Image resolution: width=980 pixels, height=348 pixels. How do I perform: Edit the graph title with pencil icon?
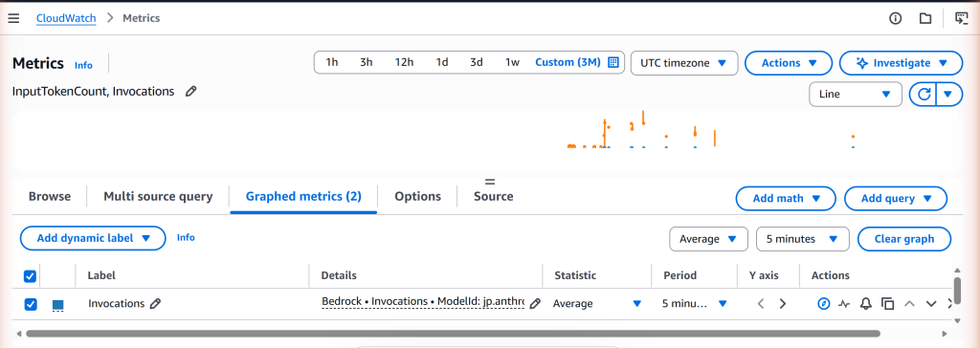[x=191, y=91]
